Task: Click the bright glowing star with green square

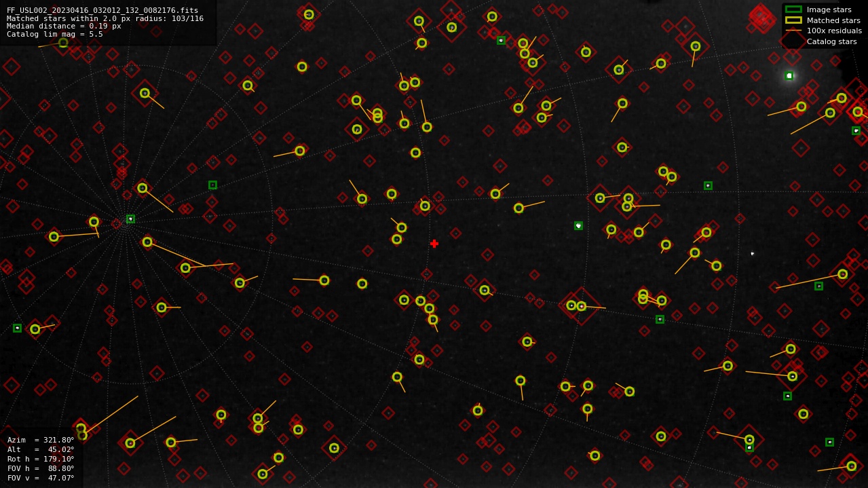Action: 789,76
